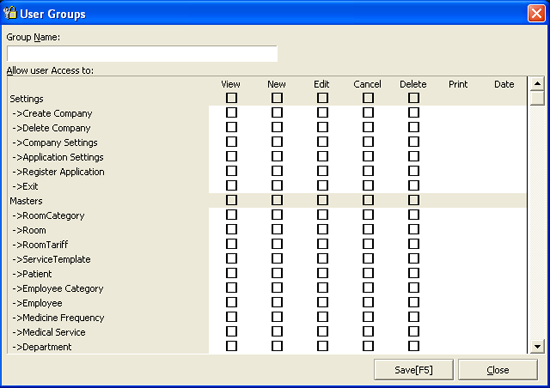
Task: Select the ->Register Application row label
Action: tap(58, 172)
